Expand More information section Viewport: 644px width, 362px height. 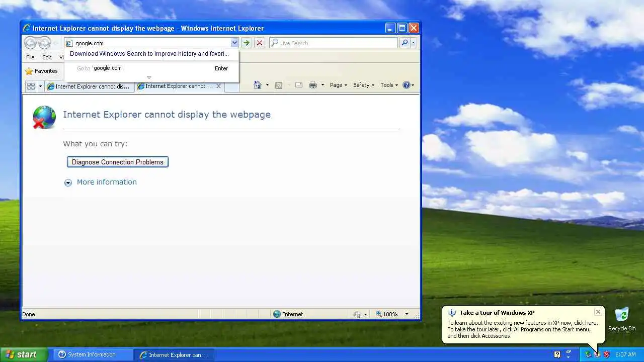coord(68,183)
